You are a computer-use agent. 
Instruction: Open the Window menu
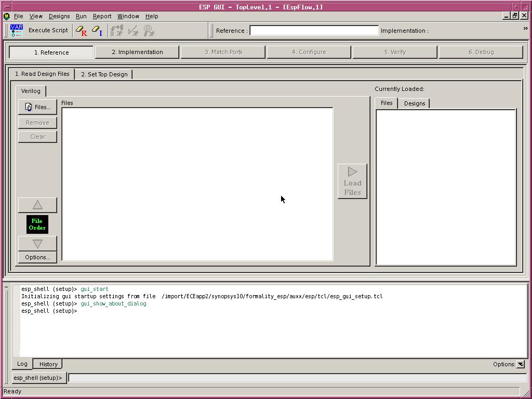pyautogui.click(x=128, y=16)
